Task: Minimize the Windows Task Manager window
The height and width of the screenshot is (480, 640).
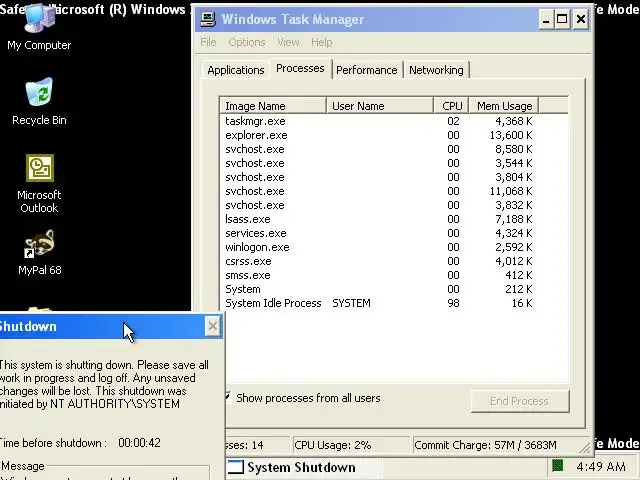Action: pos(546,19)
